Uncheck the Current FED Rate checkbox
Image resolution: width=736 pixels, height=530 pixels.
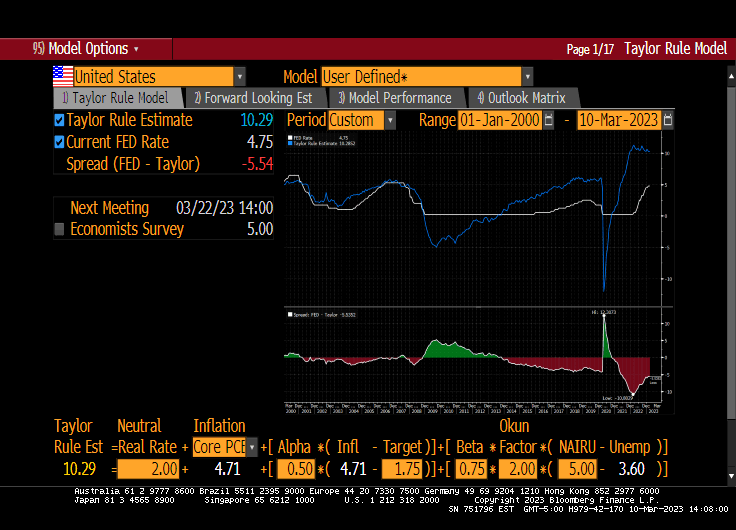[59, 142]
